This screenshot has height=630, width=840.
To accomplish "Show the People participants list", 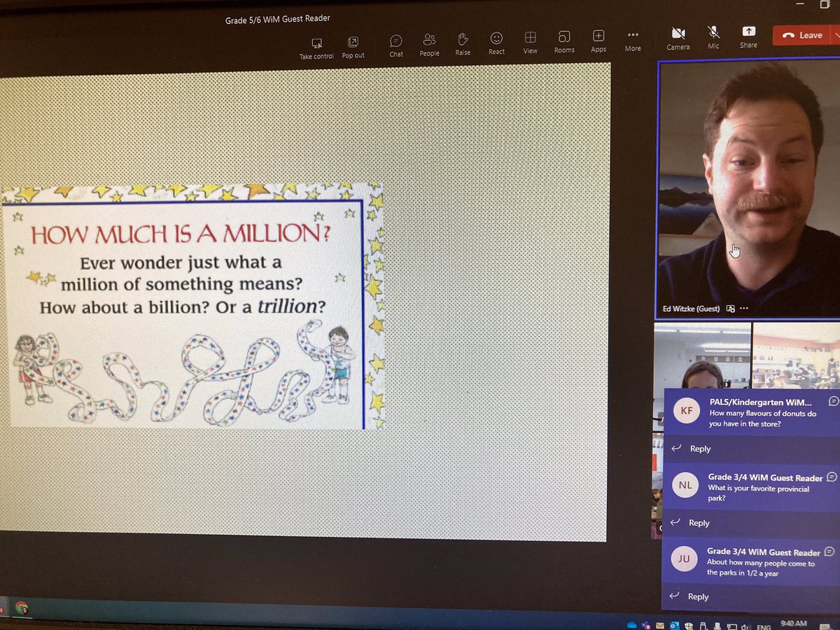I will [429, 45].
